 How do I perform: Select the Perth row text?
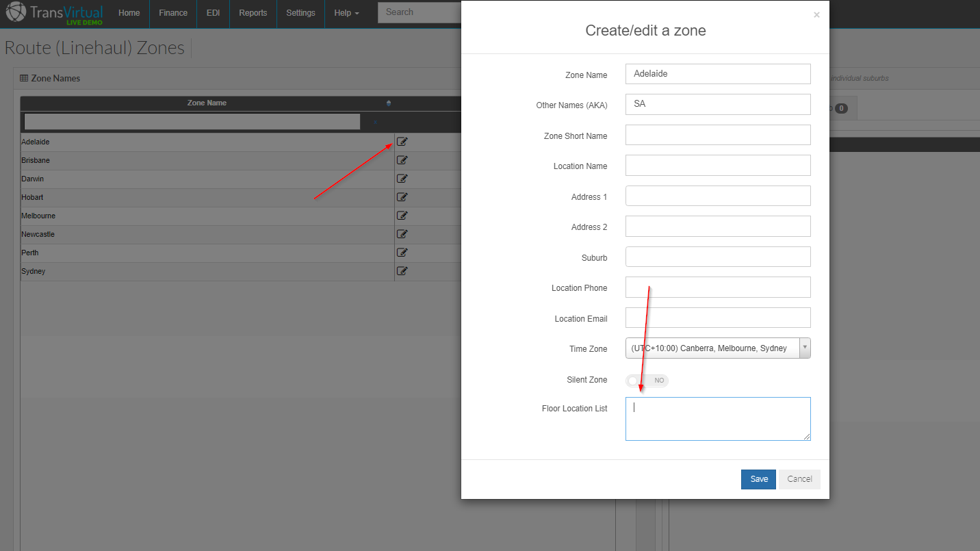coord(30,253)
